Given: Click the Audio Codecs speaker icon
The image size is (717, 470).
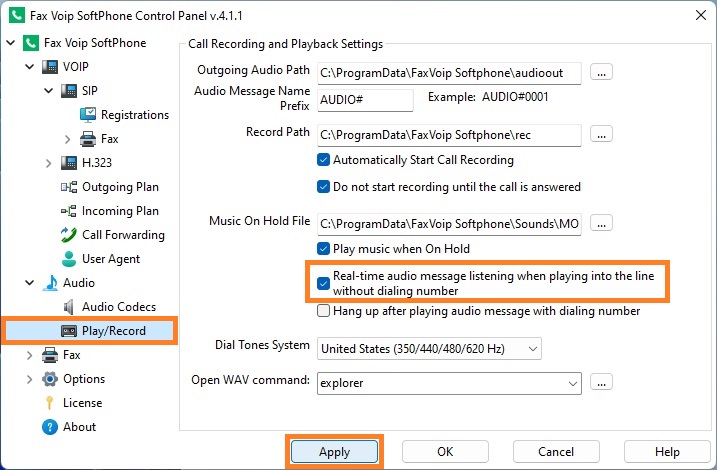Looking at the screenshot, I should click(x=69, y=307).
